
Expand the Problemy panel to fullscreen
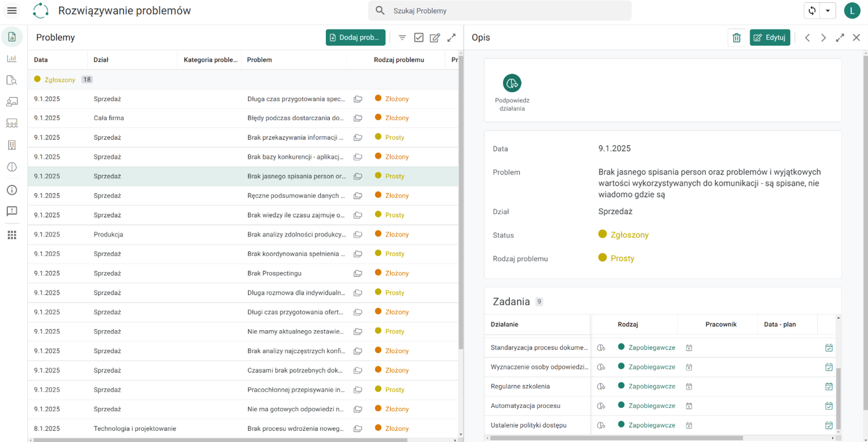[x=452, y=37]
